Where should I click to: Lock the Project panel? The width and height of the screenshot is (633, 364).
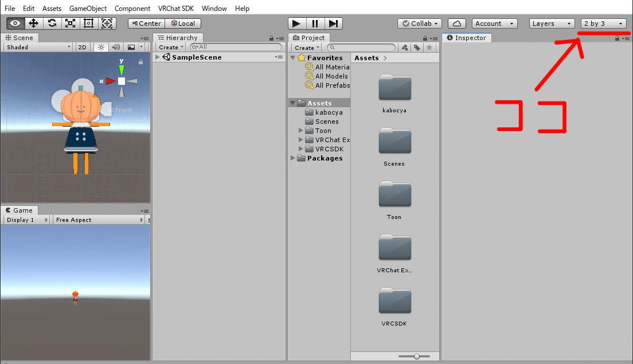[425, 38]
